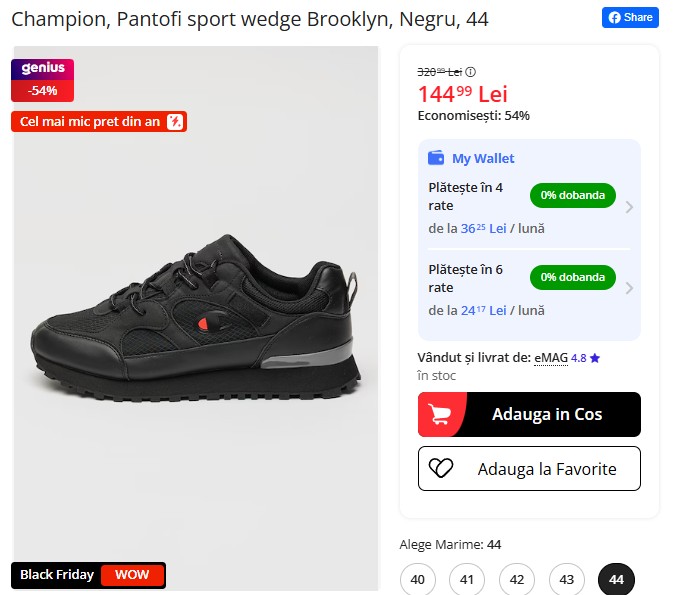Choose size 42 option

517,580
